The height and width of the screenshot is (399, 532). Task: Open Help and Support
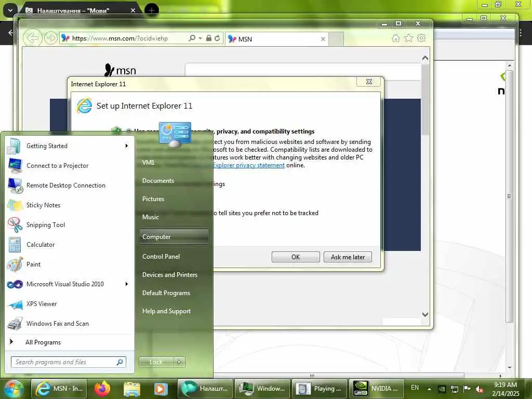[x=166, y=311]
